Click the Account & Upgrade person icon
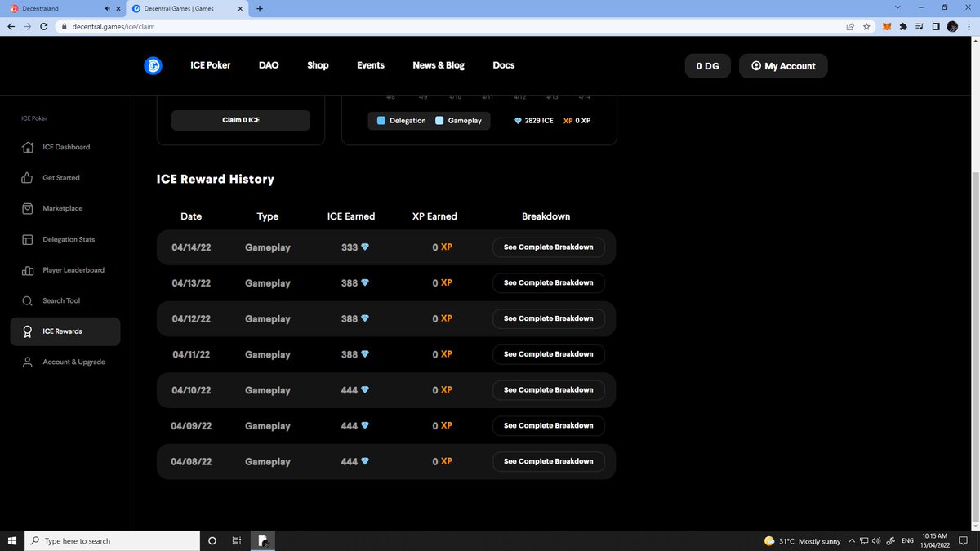The height and width of the screenshot is (551, 980). pyautogui.click(x=27, y=362)
